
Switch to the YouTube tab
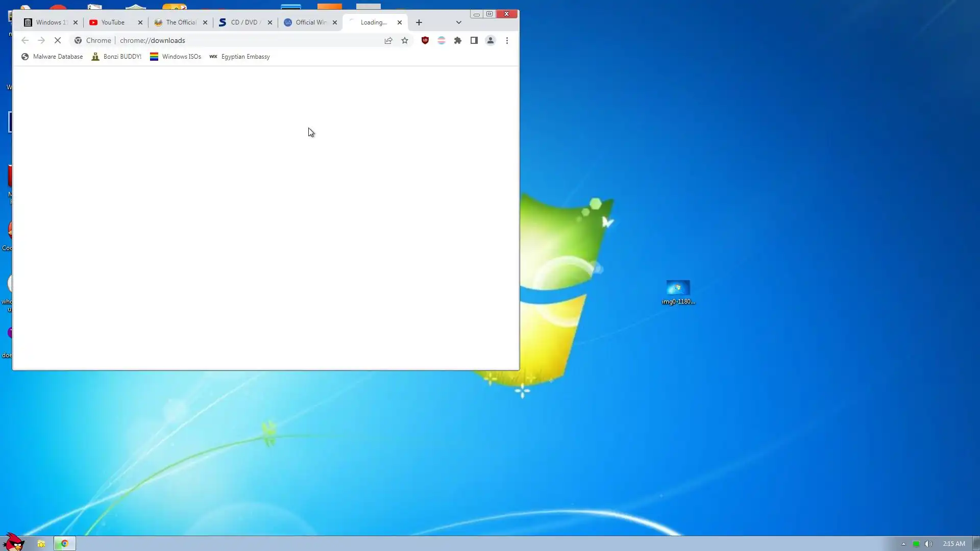pos(113,22)
